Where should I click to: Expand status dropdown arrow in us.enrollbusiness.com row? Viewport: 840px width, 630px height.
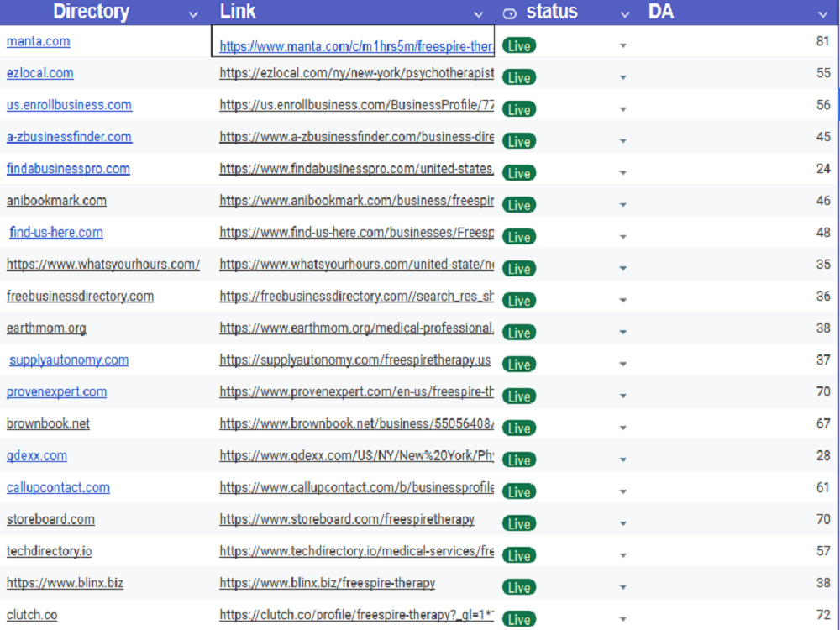tap(622, 109)
